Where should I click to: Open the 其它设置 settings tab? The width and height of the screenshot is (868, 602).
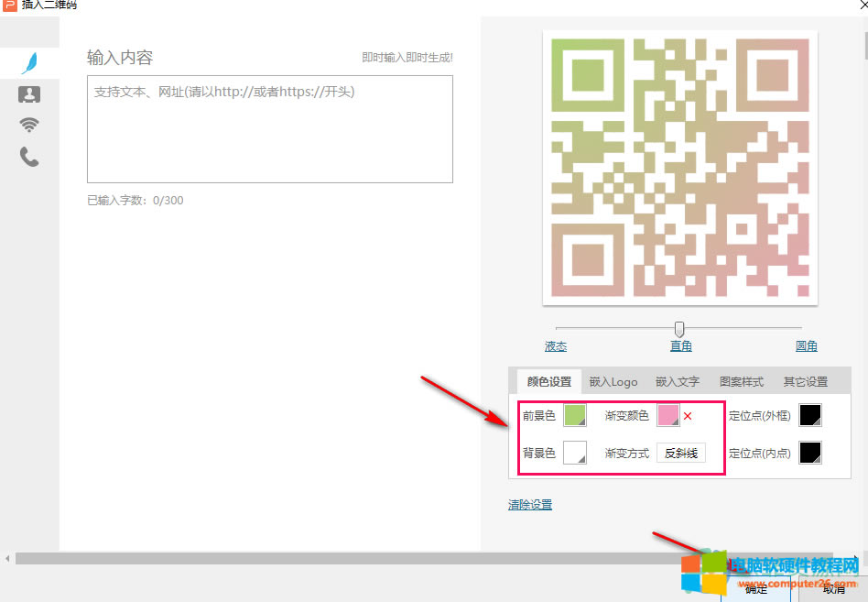point(805,381)
